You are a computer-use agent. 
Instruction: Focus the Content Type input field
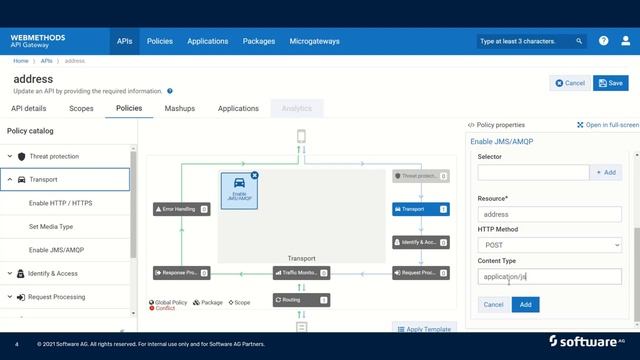[549, 277]
